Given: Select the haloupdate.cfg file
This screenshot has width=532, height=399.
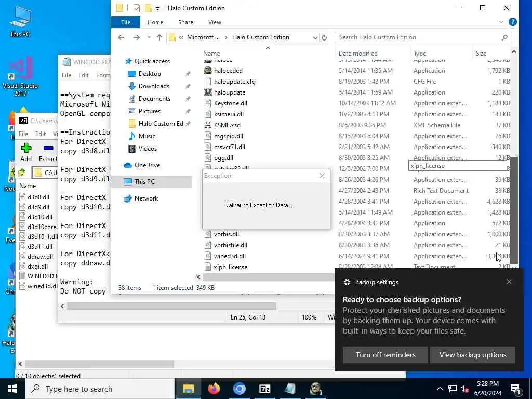Looking at the screenshot, I should (234, 82).
